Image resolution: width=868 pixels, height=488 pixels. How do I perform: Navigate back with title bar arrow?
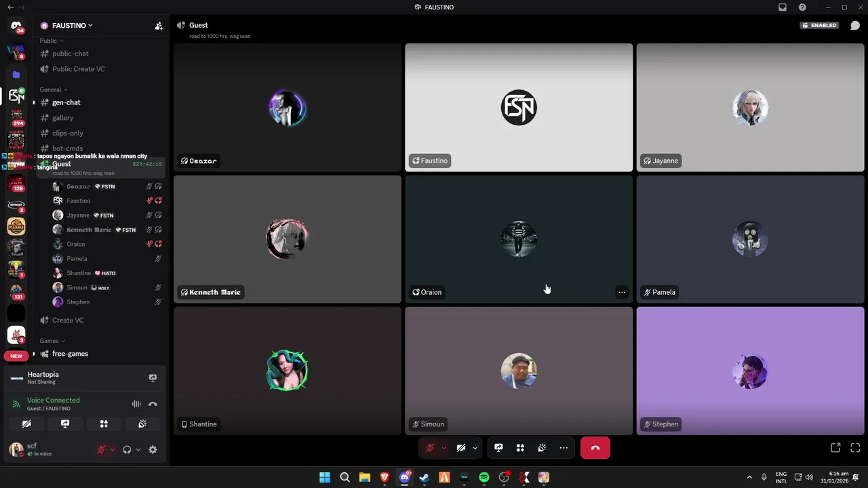click(10, 7)
